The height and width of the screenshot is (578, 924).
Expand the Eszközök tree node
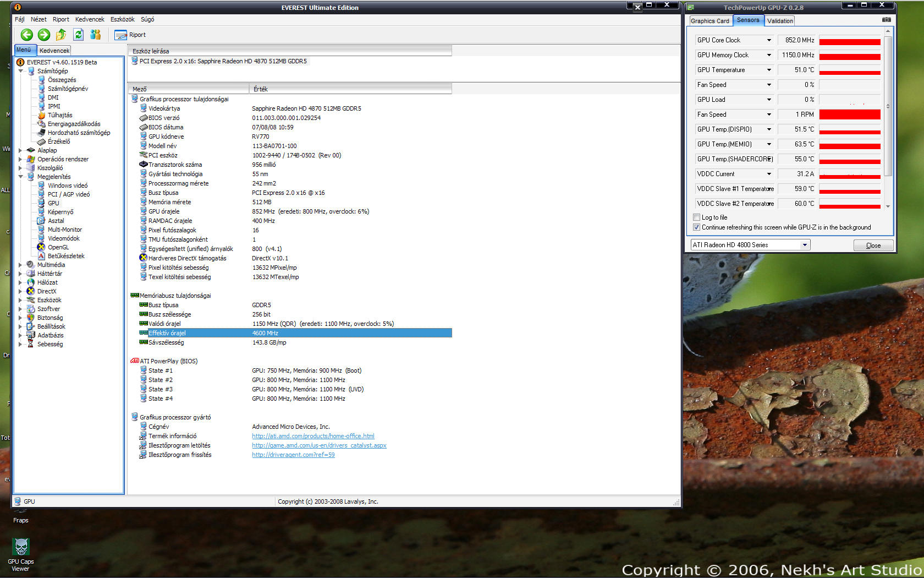pos(21,300)
